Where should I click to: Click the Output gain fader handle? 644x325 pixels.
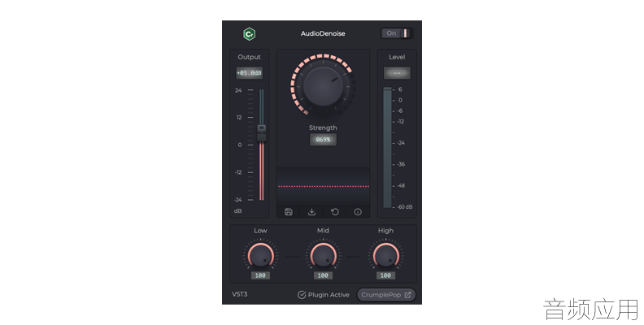point(262,134)
